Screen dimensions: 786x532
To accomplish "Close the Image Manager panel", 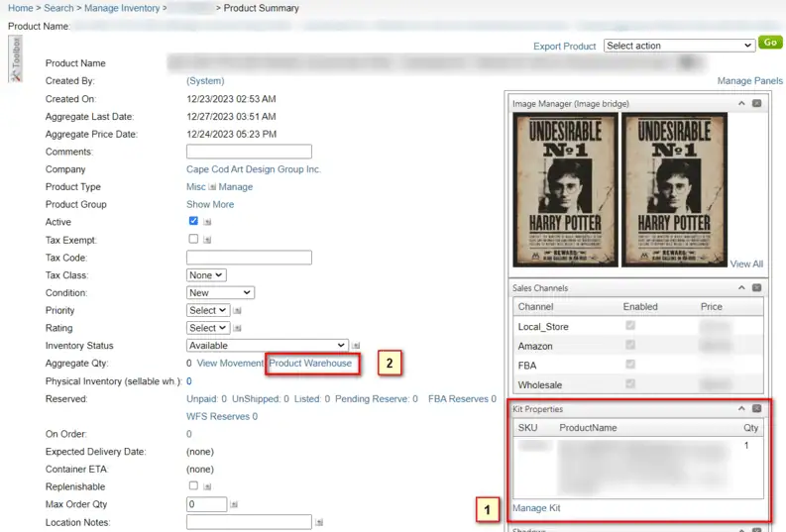I will tap(757, 103).
